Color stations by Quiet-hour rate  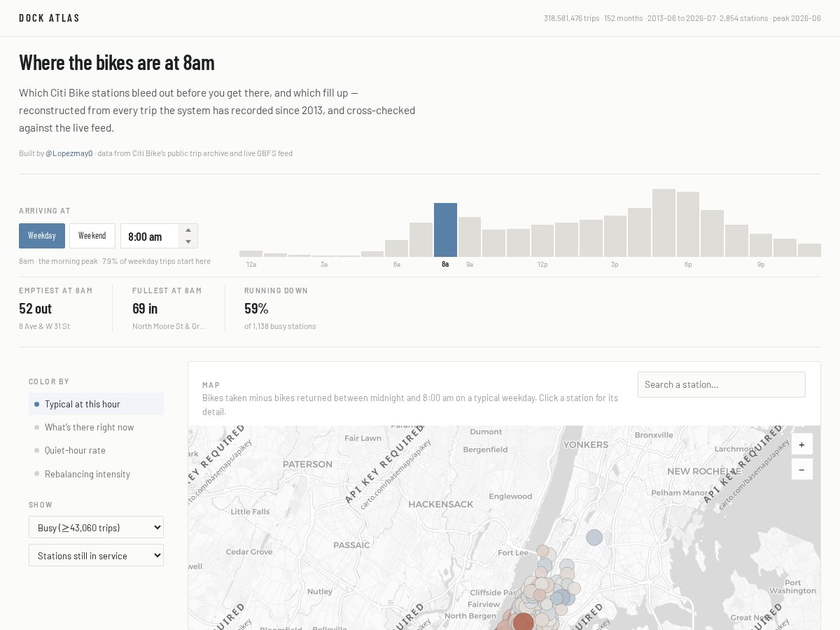(x=96, y=450)
